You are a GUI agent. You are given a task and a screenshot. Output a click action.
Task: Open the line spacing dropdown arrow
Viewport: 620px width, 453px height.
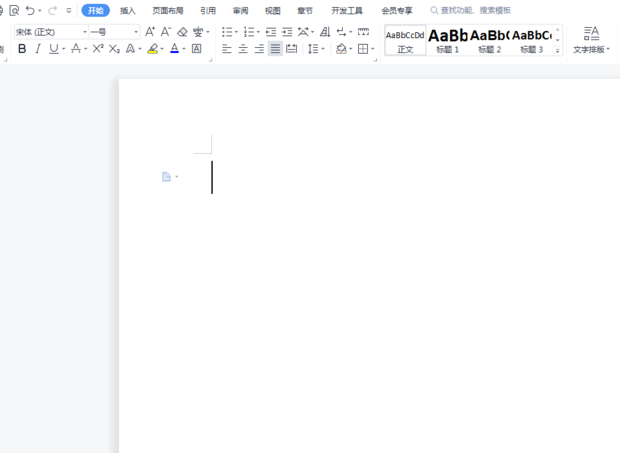(323, 49)
